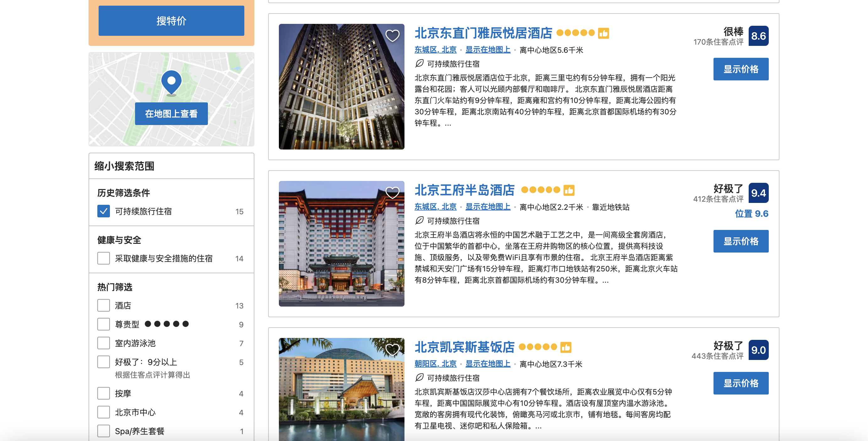This screenshot has width=868, height=441.
Task: Click star rating dots of 北京凯宾斯基饭店
Action: tap(538, 347)
